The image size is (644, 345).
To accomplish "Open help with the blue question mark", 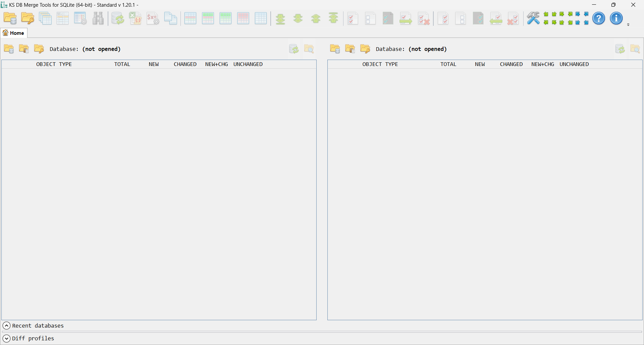I will pyautogui.click(x=598, y=18).
